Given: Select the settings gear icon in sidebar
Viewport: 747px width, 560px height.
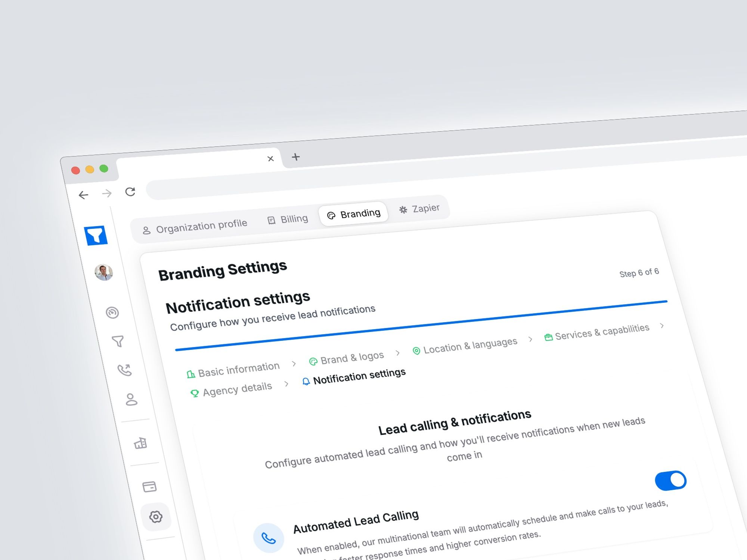Looking at the screenshot, I should click(156, 517).
